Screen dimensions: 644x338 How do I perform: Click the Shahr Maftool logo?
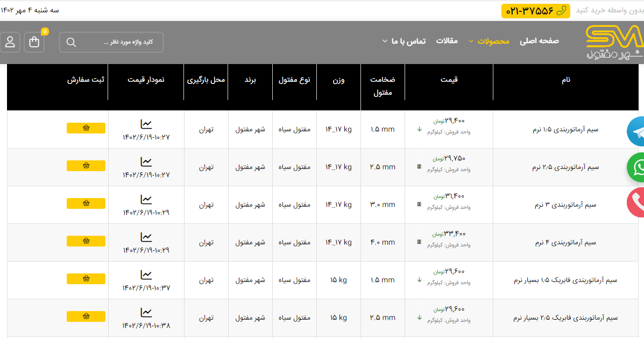click(614, 42)
